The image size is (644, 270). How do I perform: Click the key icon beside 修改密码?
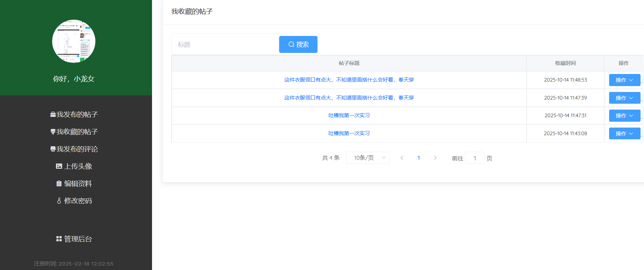pyautogui.click(x=59, y=201)
